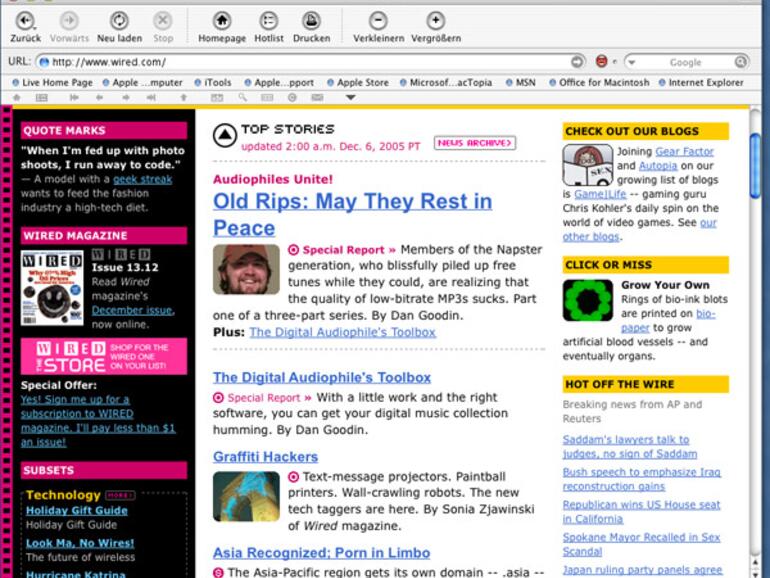
Task: Click subscription Special Offer link
Action: [x=98, y=421]
